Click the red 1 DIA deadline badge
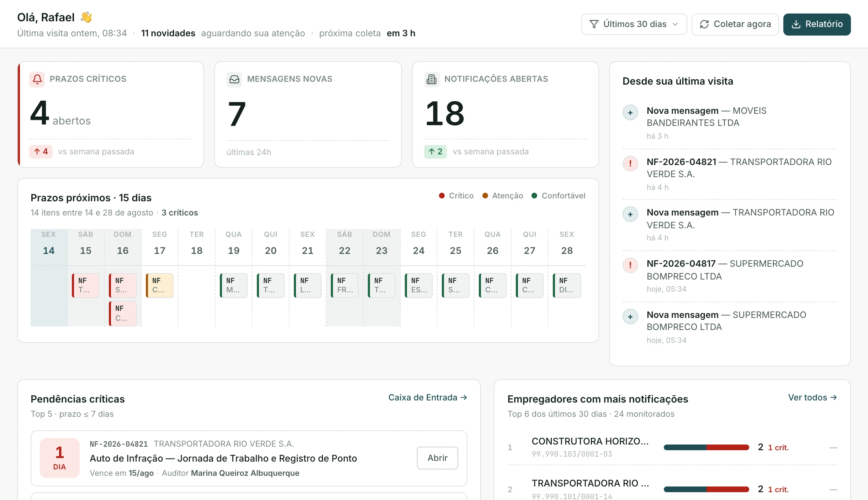Screen dimensions: 868x500 coord(59,458)
